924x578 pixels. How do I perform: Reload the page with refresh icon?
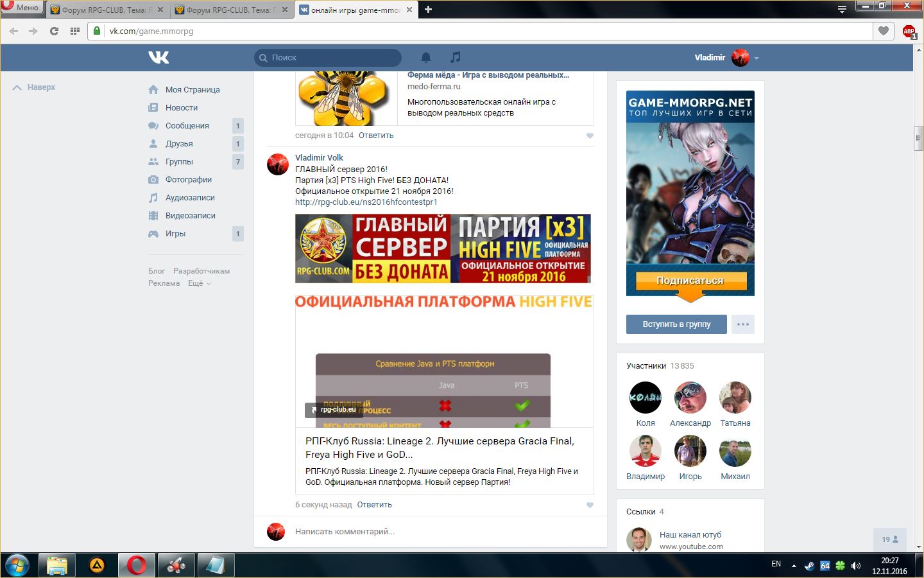tap(54, 31)
